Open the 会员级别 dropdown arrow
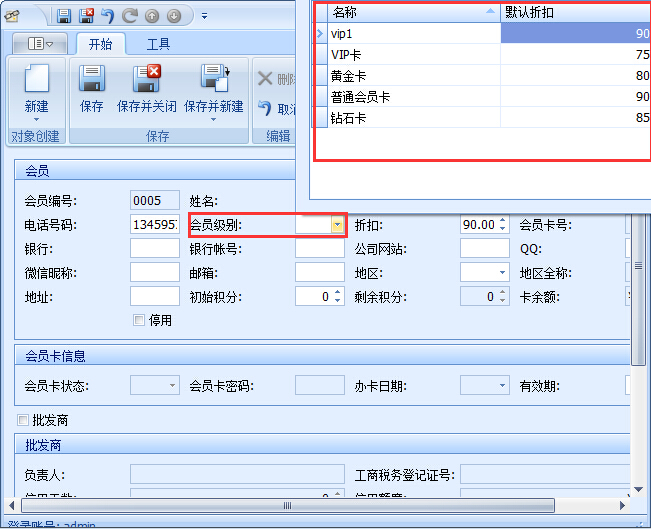This screenshot has width=651, height=529. (337, 225)
